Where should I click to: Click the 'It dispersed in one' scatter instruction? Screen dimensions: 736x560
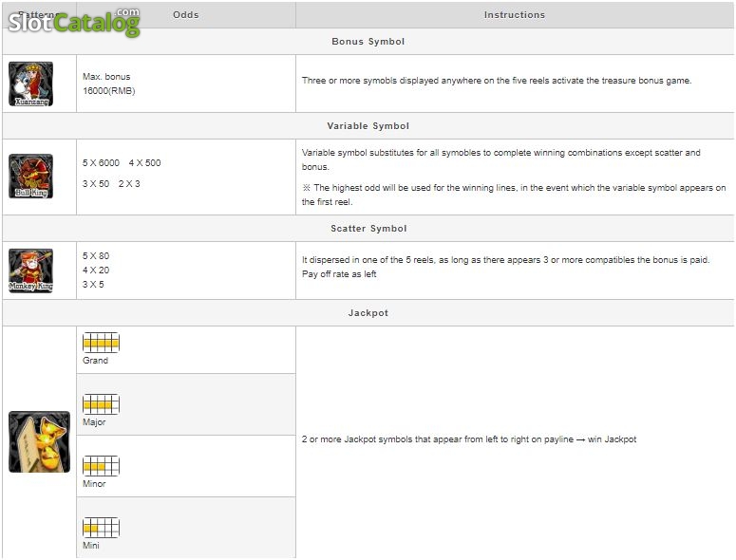[x=505, y=259]
